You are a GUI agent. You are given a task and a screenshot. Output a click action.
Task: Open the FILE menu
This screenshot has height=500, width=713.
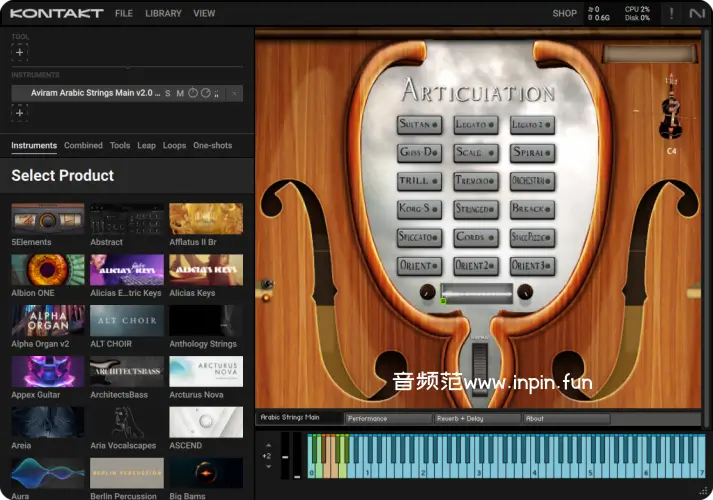coord(123,14)
